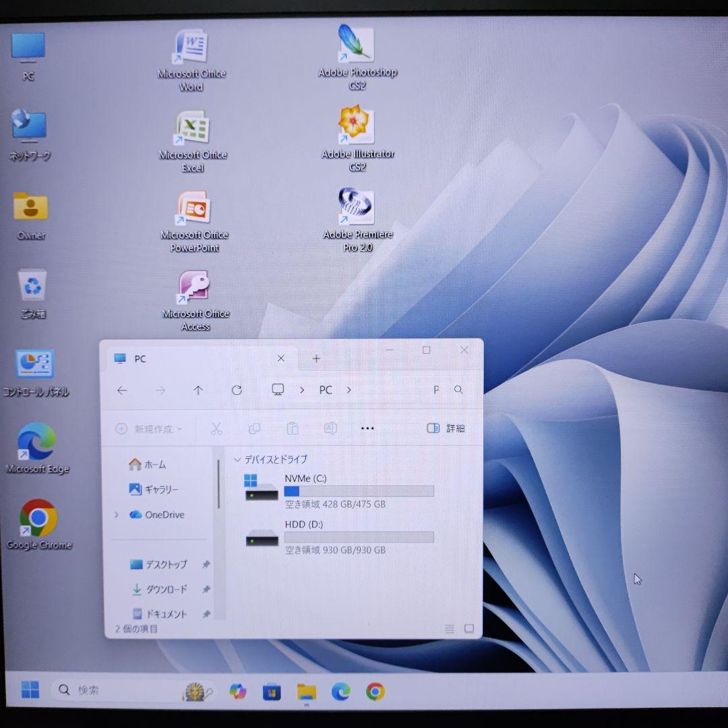
Task: Launch Adobe Premiere Pro 2.0 shortcut
Action: point(357,208)
